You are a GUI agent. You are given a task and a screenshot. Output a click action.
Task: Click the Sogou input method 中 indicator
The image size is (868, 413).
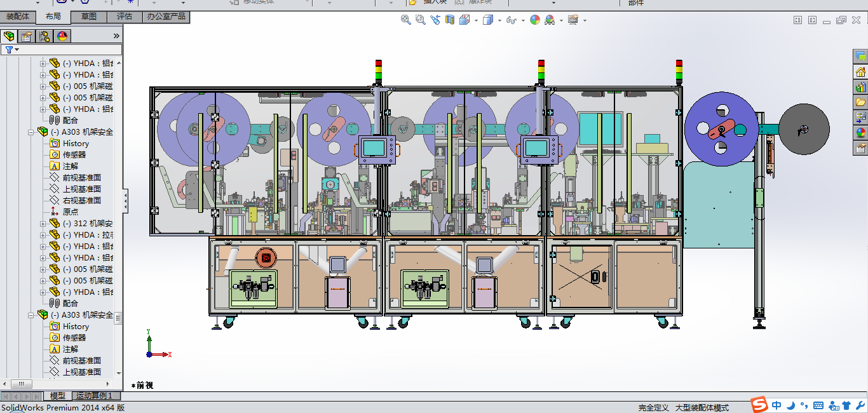click(x=776, y=405)
